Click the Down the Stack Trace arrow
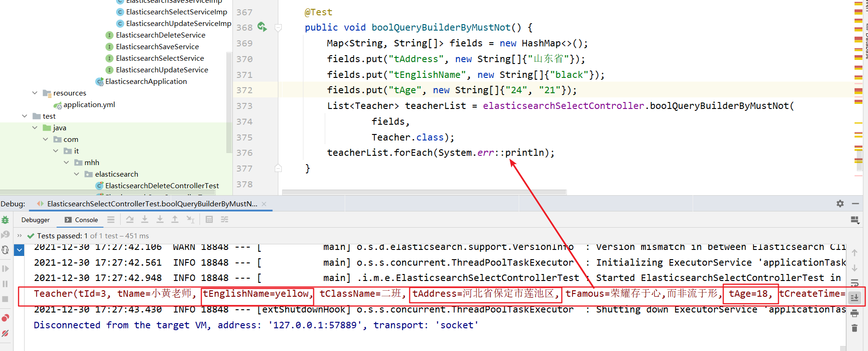Image resolution: width=868 pixels, height=351 pixels. click(855, 268)
